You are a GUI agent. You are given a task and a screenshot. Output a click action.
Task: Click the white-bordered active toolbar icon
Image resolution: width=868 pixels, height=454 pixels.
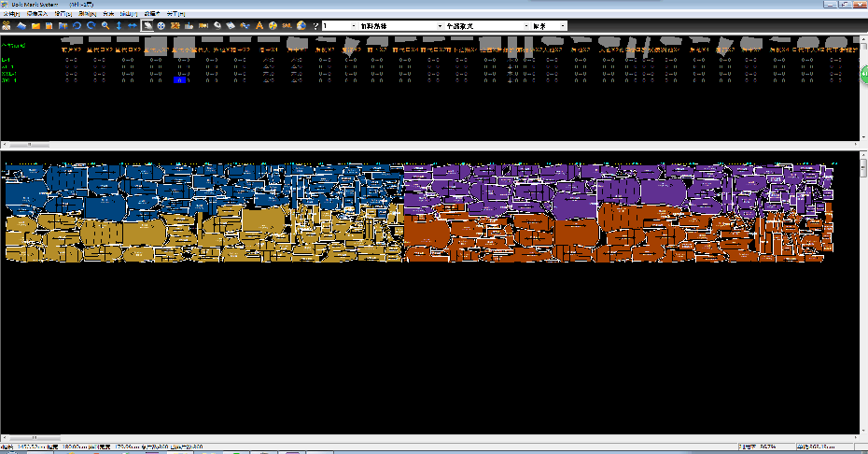click(x=147, y=25)
